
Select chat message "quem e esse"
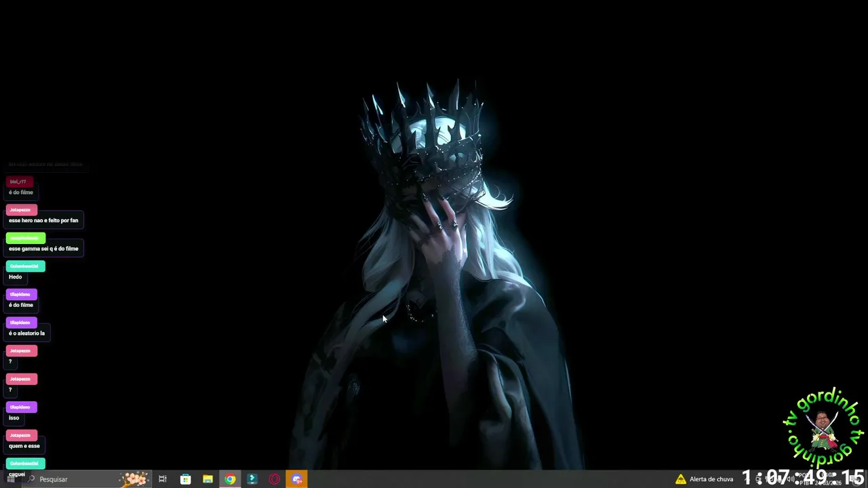(x=24, y=446)
